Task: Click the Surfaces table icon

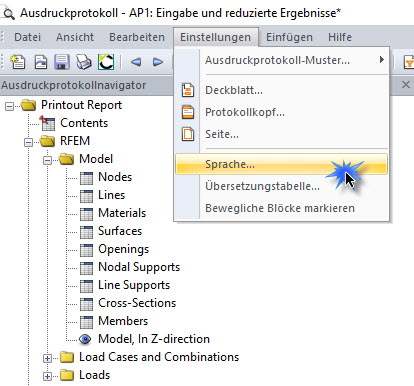Action: point(86,231)
